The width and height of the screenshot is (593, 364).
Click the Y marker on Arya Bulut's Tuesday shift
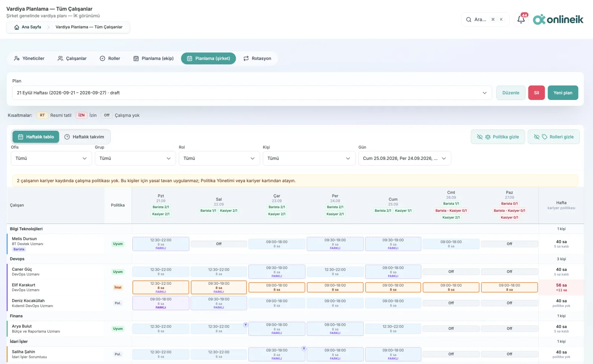[245, 325]
